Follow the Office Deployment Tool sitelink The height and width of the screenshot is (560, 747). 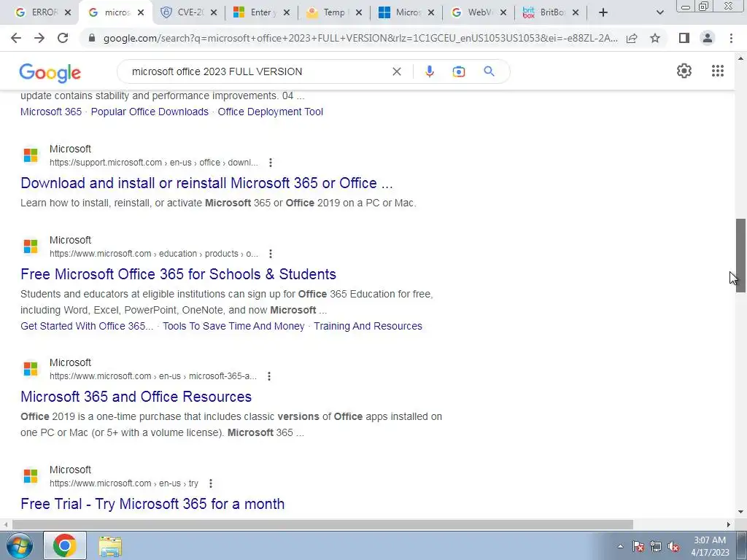[270, 112]
